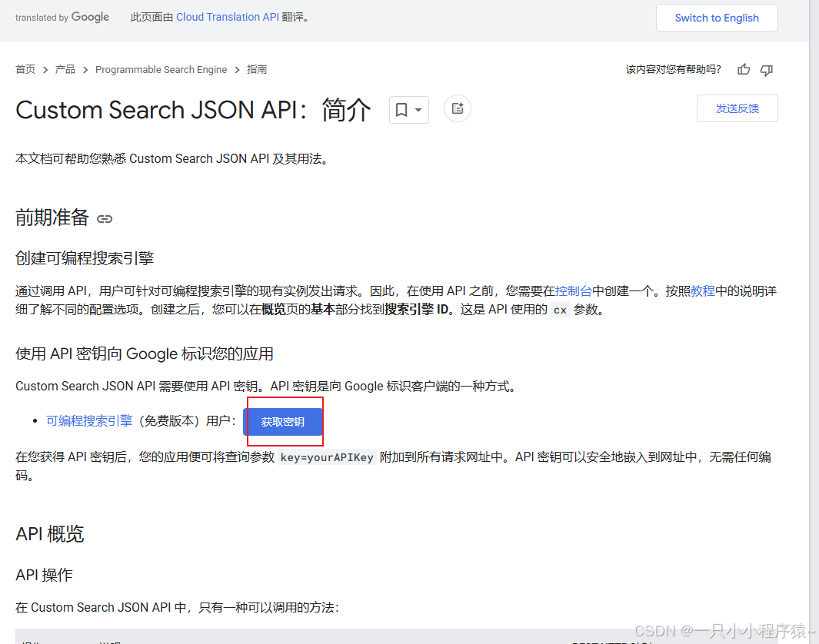Click the bookmark icon beside the page title
The image size is (819, 644).
pos(401,110)
